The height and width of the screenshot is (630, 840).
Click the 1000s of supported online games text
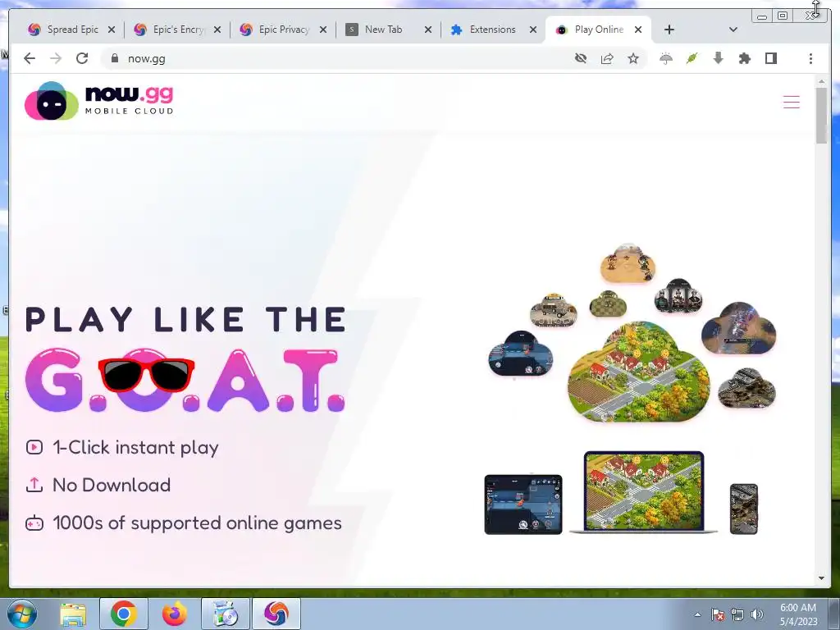click(x=197, y=523)
